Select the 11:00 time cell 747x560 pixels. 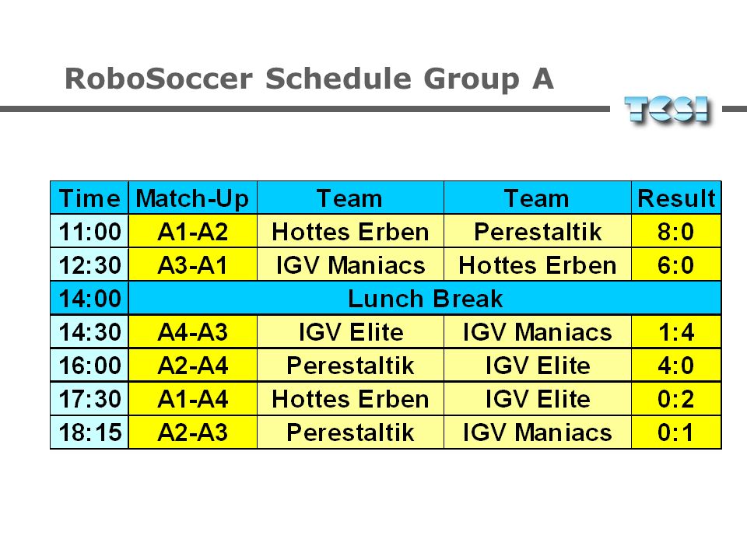(x=89, y=231)
